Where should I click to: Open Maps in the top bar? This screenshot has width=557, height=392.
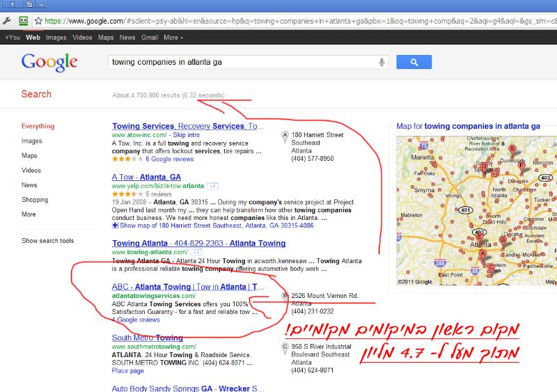coord(106,38)
